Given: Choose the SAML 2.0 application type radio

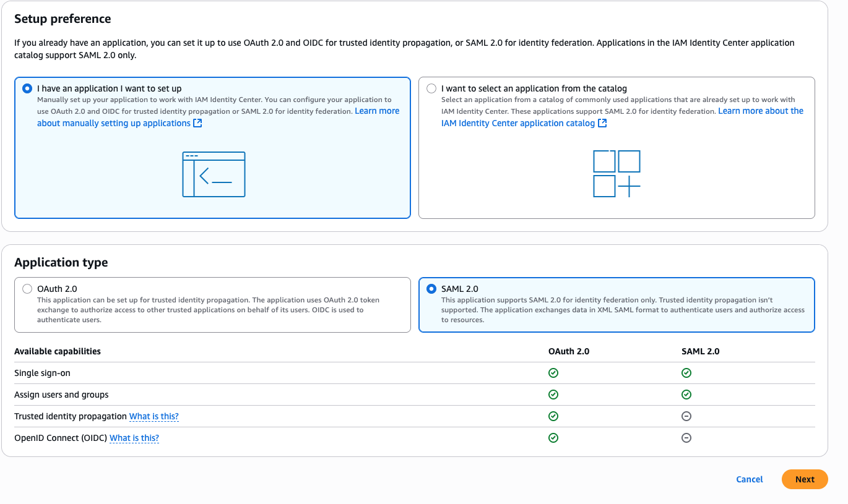Looking at the screenshot, I should coord(431,289).
